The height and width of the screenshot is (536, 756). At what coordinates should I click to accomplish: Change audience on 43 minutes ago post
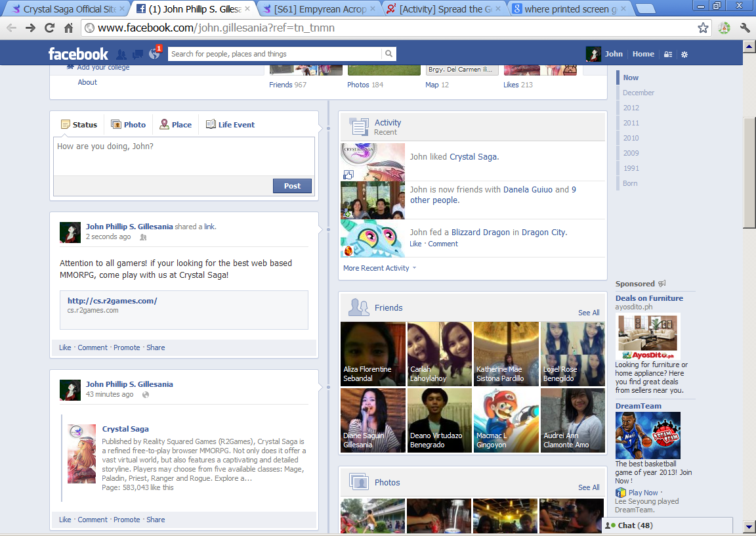tap(146, 395)
